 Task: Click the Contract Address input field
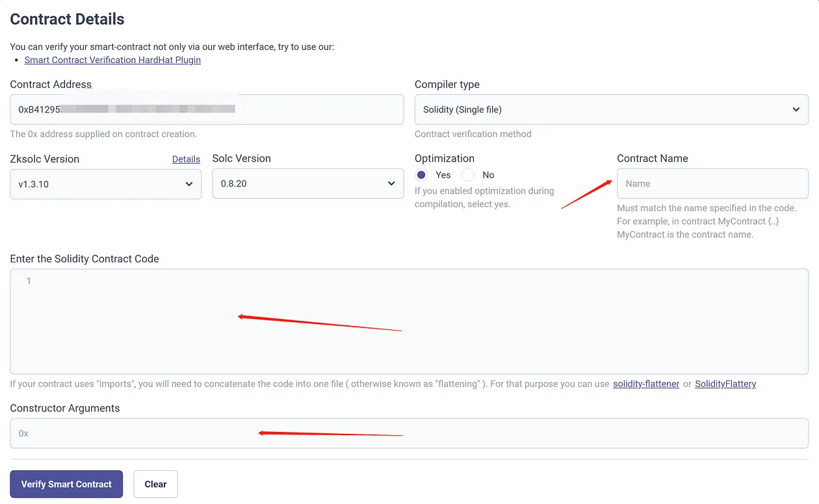point(207,110)
